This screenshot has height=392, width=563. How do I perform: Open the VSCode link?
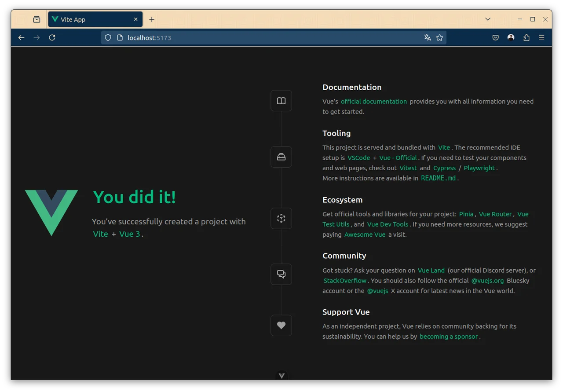(x=358, y=158)
